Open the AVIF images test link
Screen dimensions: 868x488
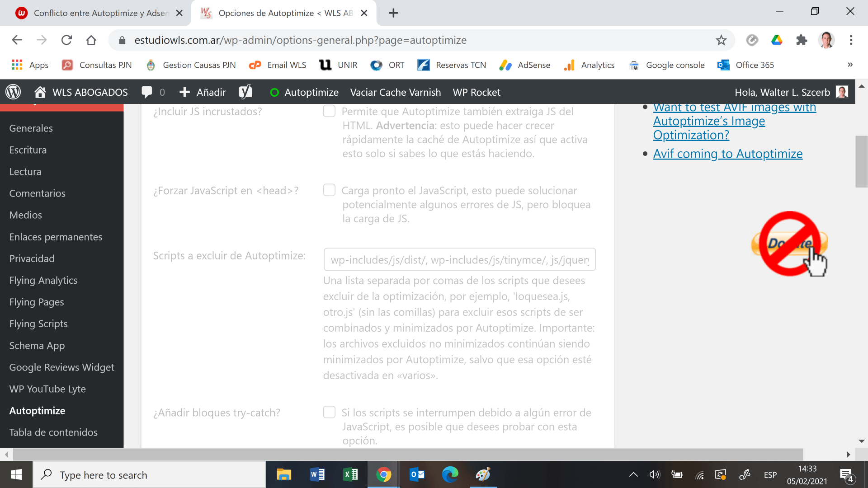[735, 121]
